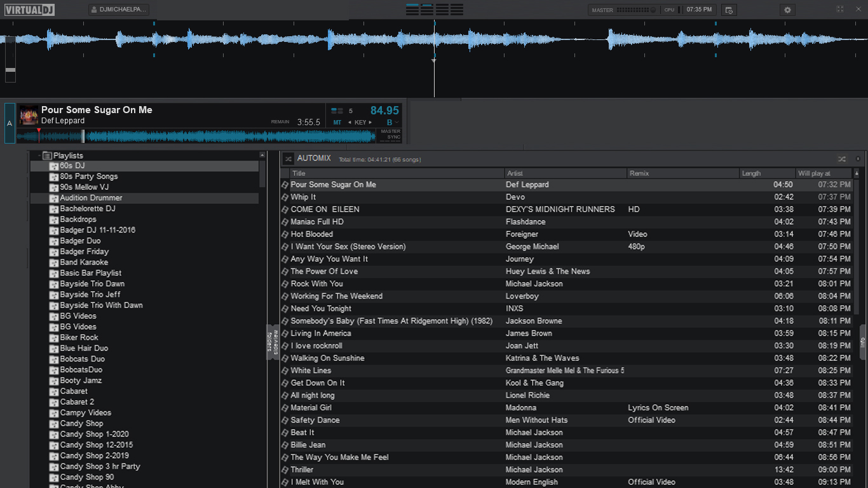Select the third deck layout icon
The width and height of the screenshot is (868, 488).
[442, 10]
